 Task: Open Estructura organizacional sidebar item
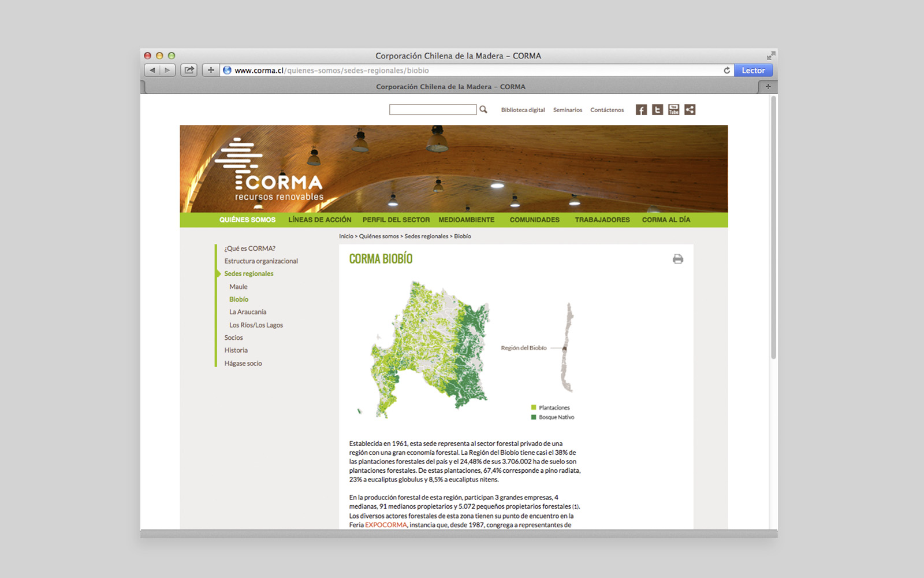tap(261, 261)
